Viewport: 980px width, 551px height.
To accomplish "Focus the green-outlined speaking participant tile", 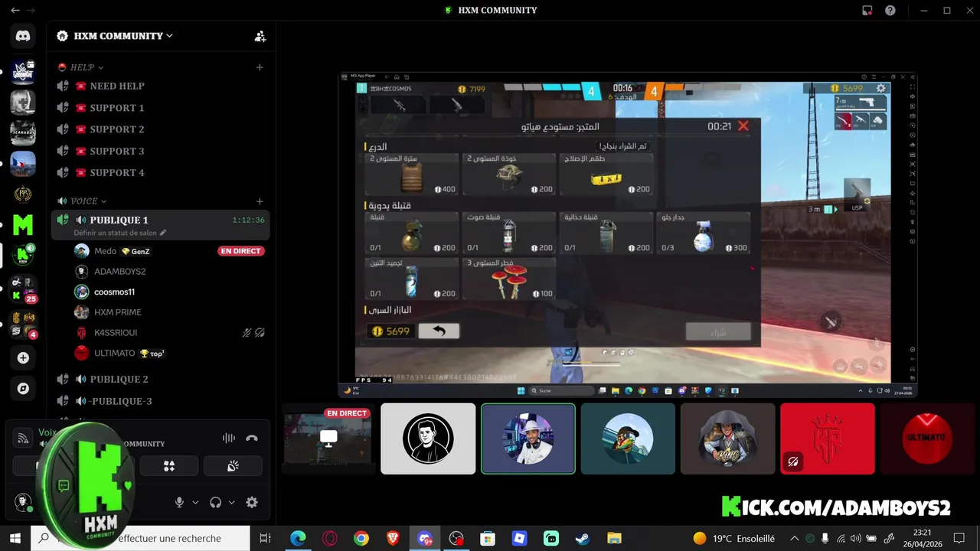I will click(x=528, y=439).
